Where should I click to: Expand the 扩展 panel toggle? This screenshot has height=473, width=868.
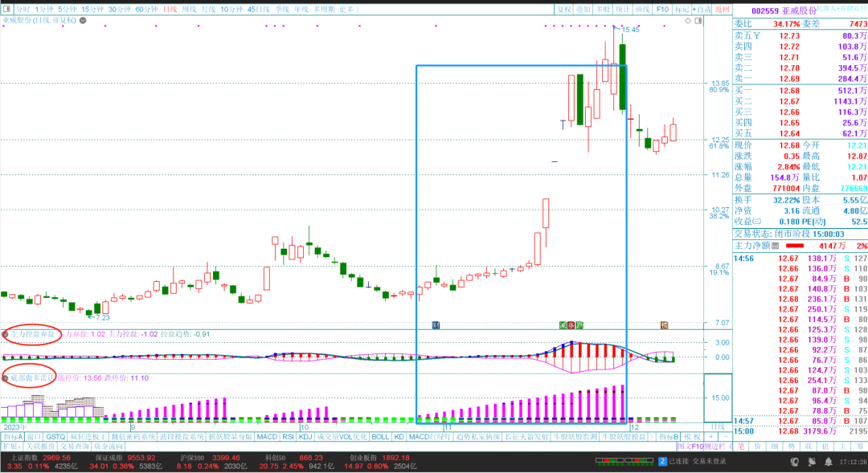[x=11, y=446]
